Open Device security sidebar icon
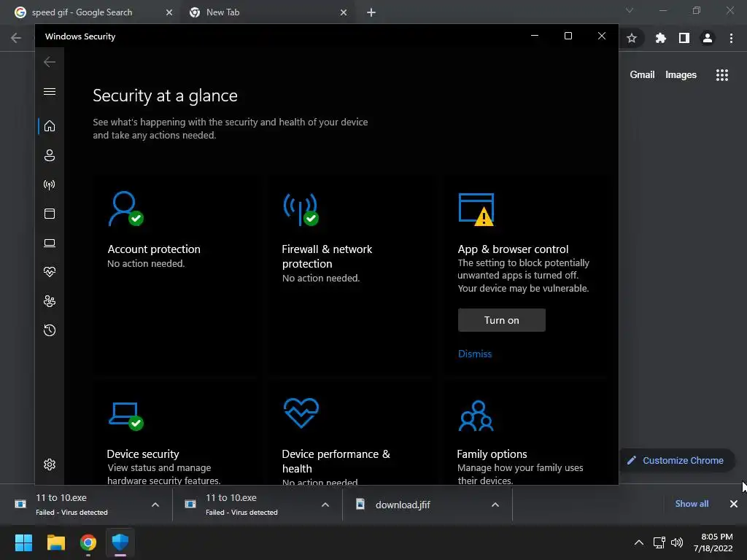The height and width of the screenshot is (560, 747). pos(50,243)
